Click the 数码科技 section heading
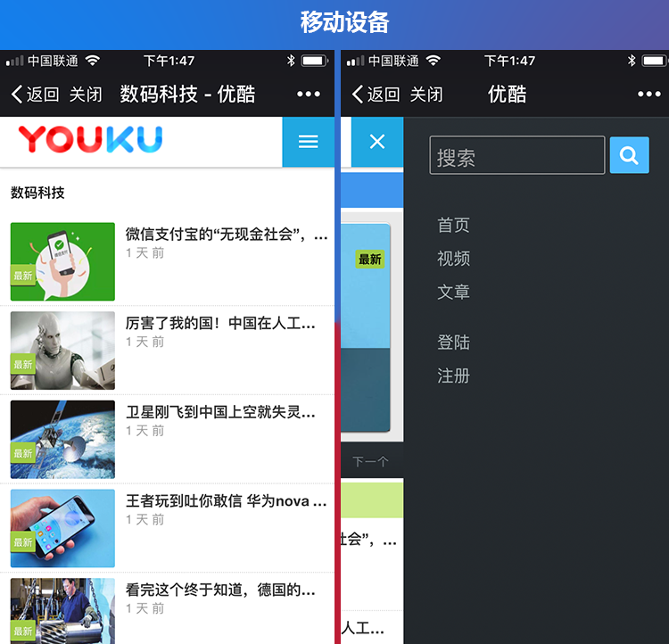 37,193
